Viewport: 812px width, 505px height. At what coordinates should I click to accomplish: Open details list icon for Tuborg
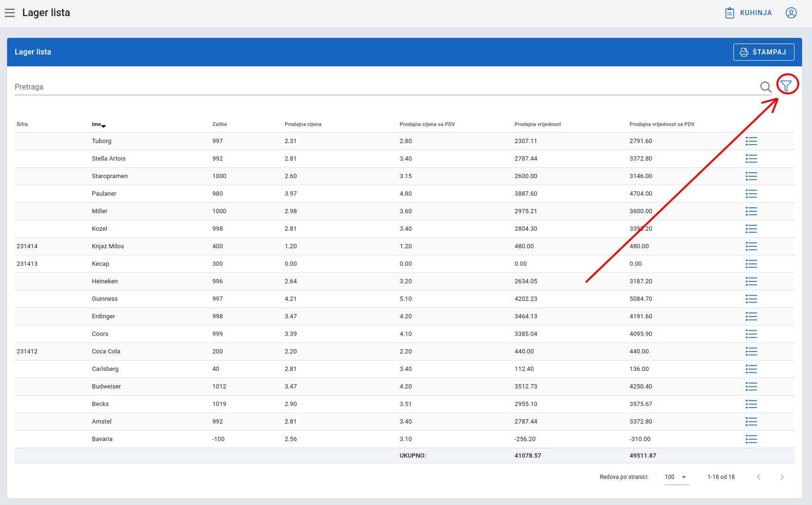751,141
